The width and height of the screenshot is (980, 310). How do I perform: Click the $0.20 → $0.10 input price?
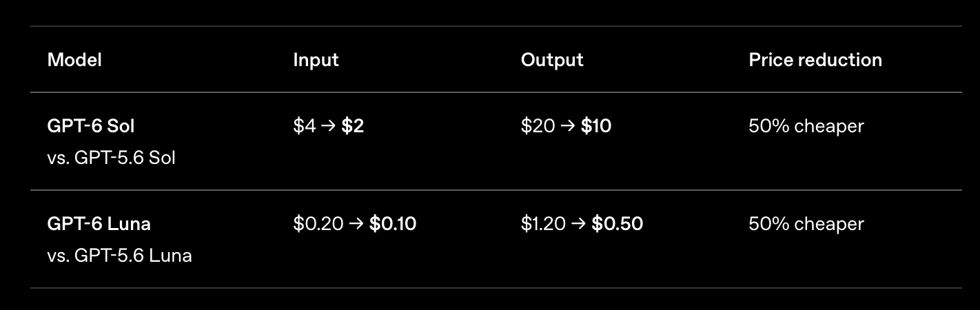(355, 224)
